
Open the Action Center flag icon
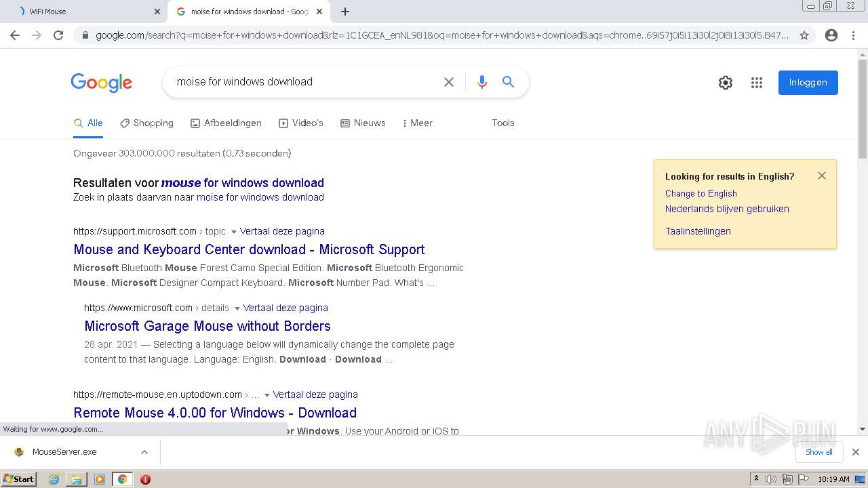point(803,479)
